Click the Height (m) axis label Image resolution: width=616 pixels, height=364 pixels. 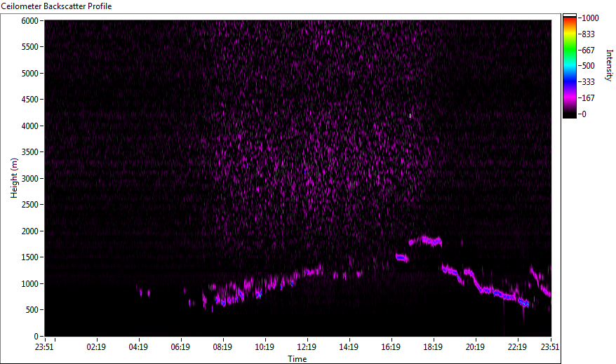click(x=14, y=178)
